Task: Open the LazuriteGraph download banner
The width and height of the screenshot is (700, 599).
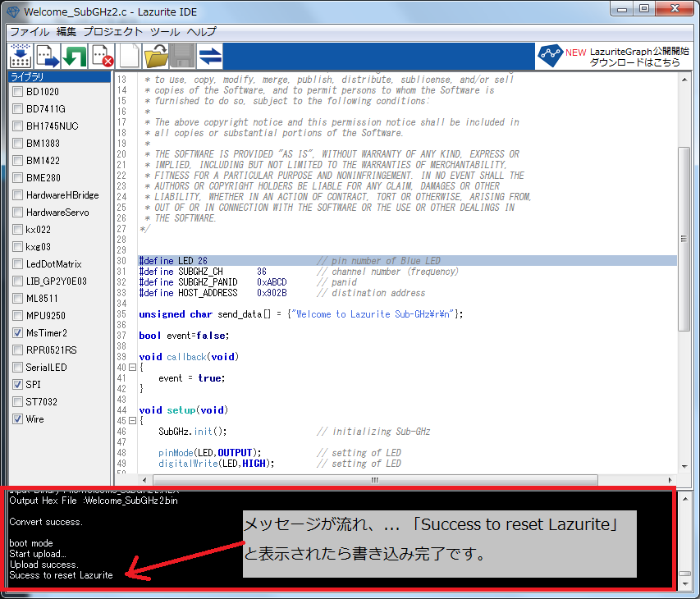Action: click(x=615, y=57)
